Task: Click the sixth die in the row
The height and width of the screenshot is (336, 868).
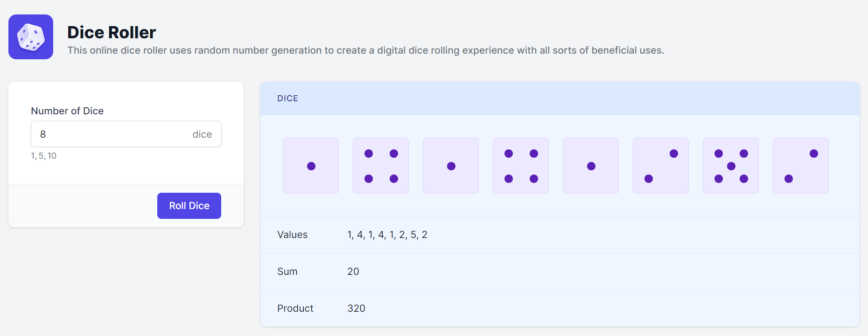Action: click(661, 166)
